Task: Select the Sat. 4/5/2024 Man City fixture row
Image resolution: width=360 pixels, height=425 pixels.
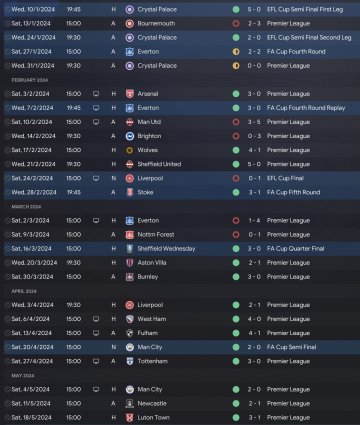Action: coord(182,389)
